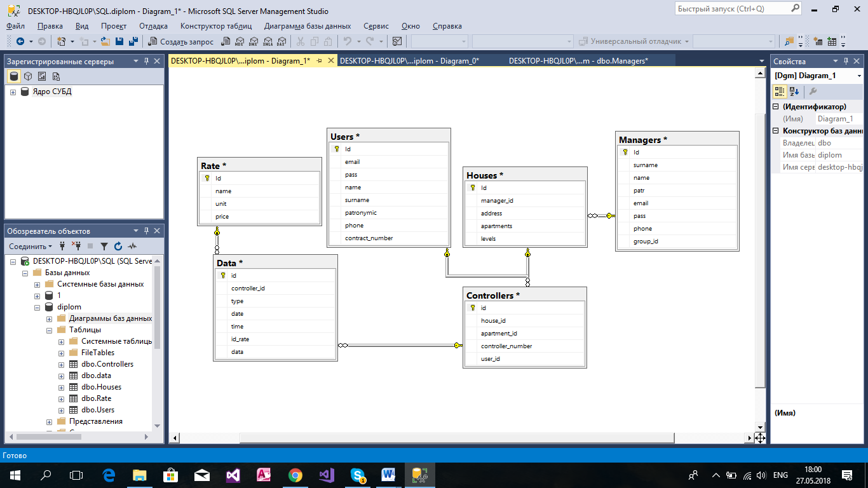Click the activity monitor toolbar icon
The height and width of the screenshot is (488, 868).
click(397, 41)
